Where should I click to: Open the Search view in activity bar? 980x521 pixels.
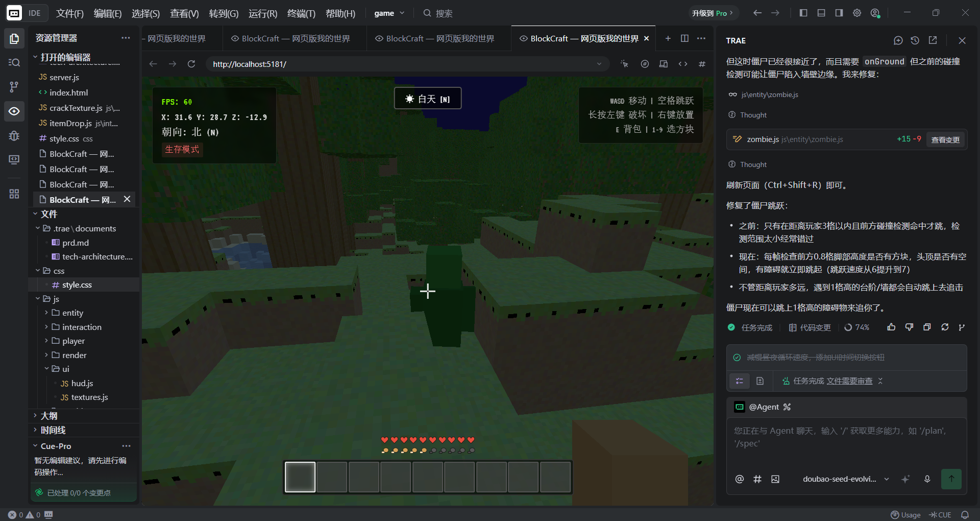[x=14, y=63]
